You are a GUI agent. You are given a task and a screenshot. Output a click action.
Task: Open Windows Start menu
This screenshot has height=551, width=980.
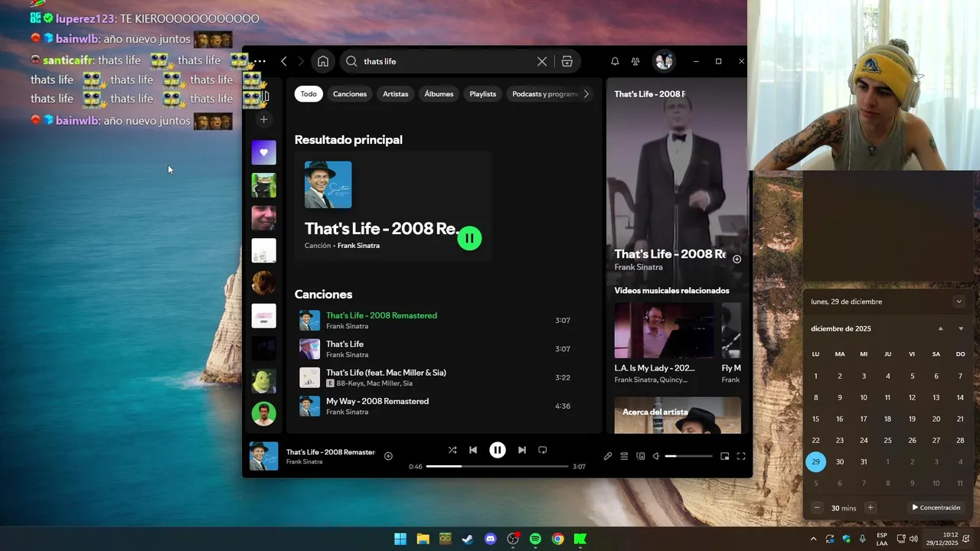click(x=400, y=539)
